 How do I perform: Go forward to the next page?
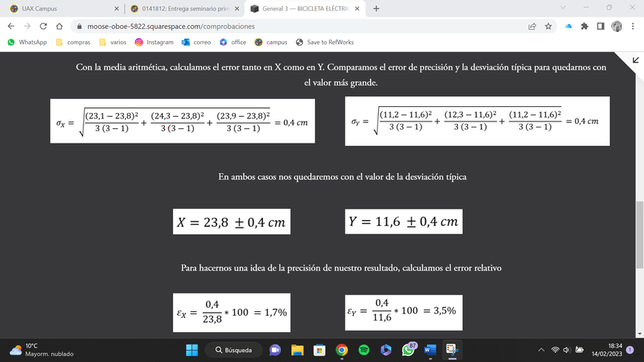click(27, 27)
